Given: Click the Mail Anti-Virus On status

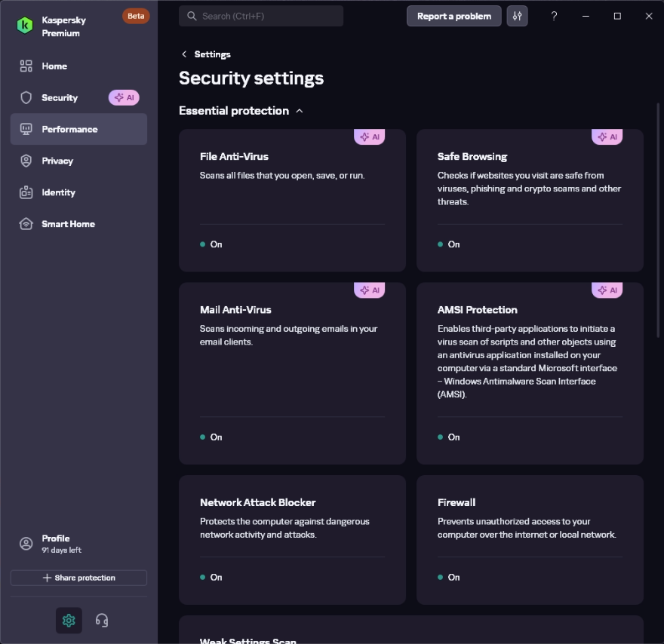Looking at the screenshot, I should [x=211, y=437].
